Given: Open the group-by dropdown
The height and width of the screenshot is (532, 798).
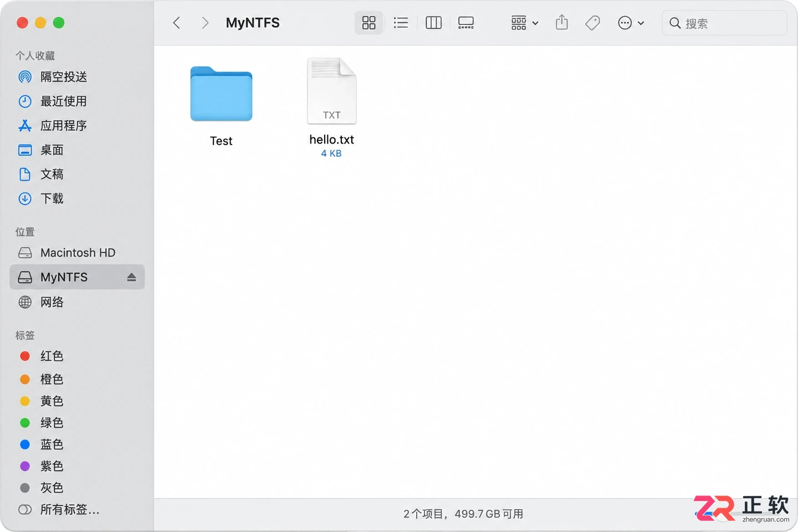Looking at the screenshot, I should point(524,23).
